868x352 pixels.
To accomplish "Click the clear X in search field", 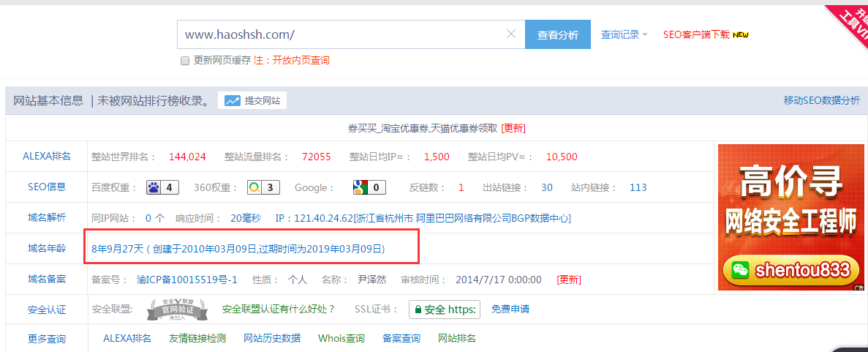I will [x=511, y=34].
